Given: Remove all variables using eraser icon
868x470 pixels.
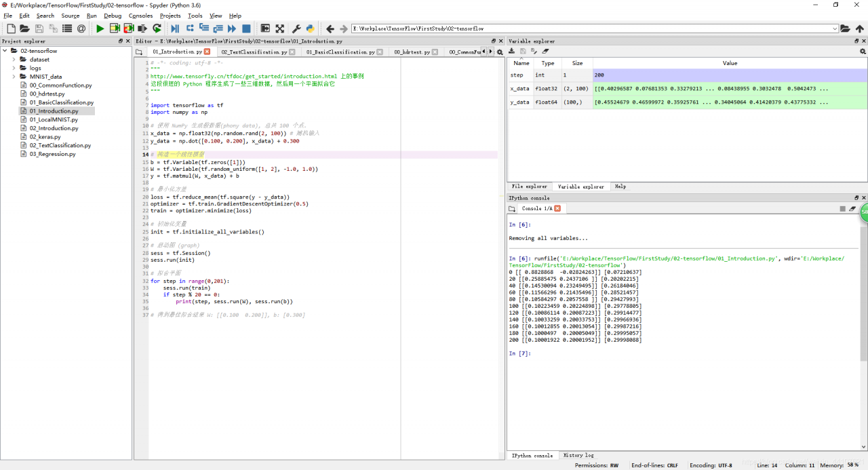Looking at the screenshot, I should click(x=546, y=52).
